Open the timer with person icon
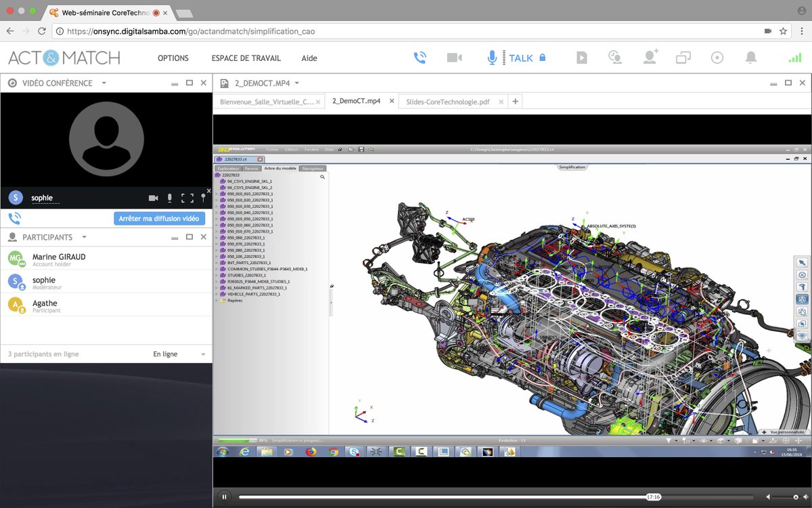 (x=615, y=58)
